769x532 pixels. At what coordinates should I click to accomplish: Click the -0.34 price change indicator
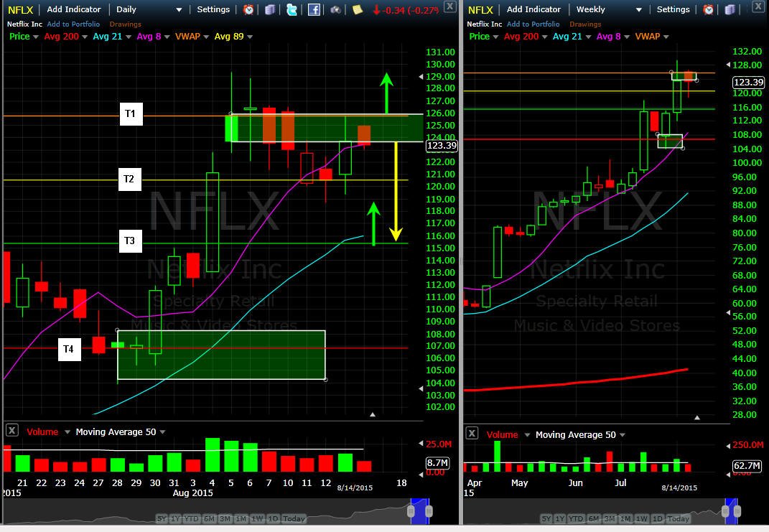click(x=406, y=10)
